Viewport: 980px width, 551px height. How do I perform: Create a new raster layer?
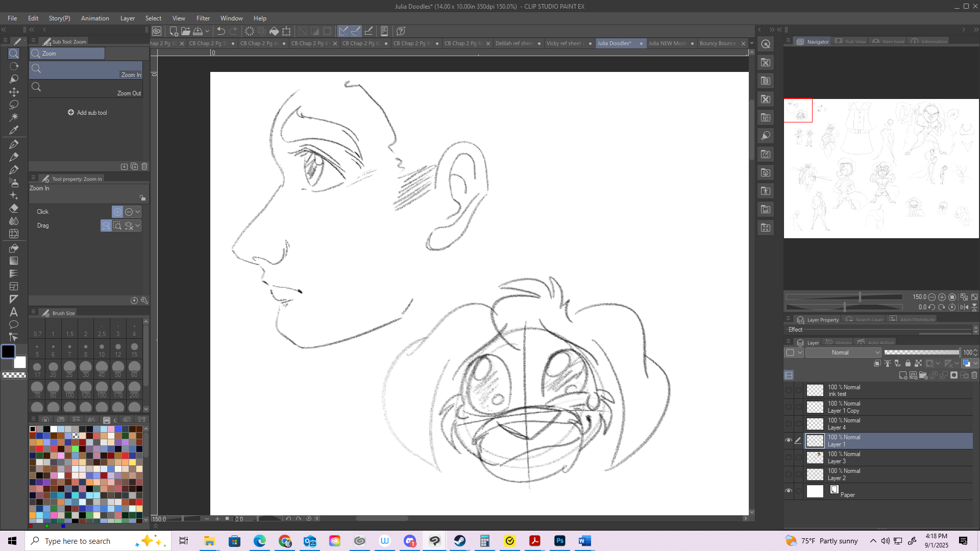902,375
